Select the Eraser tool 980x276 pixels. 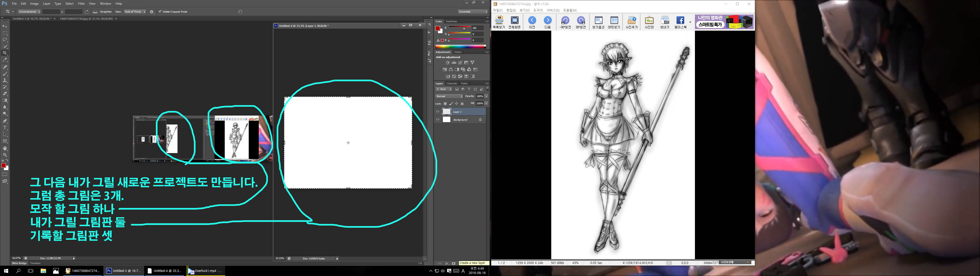(5, 94)
